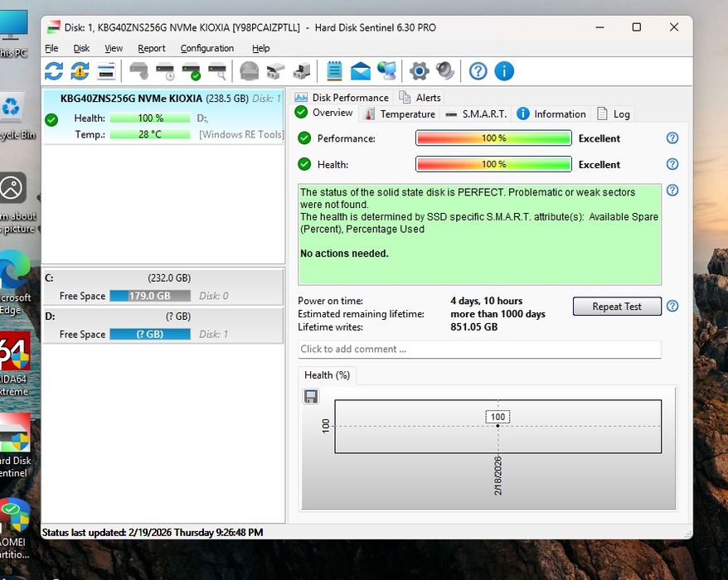The height and width of the screenshot is (580, 728).
Task: Click the green check icon beside Performance label
Action: point(304,138)
